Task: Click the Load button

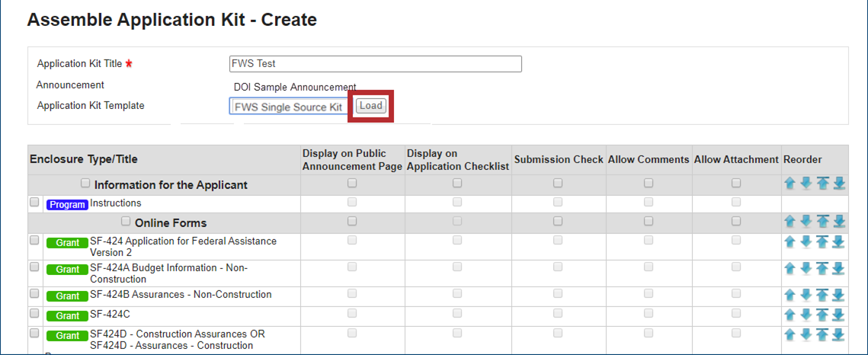Action: click(371, 106)
